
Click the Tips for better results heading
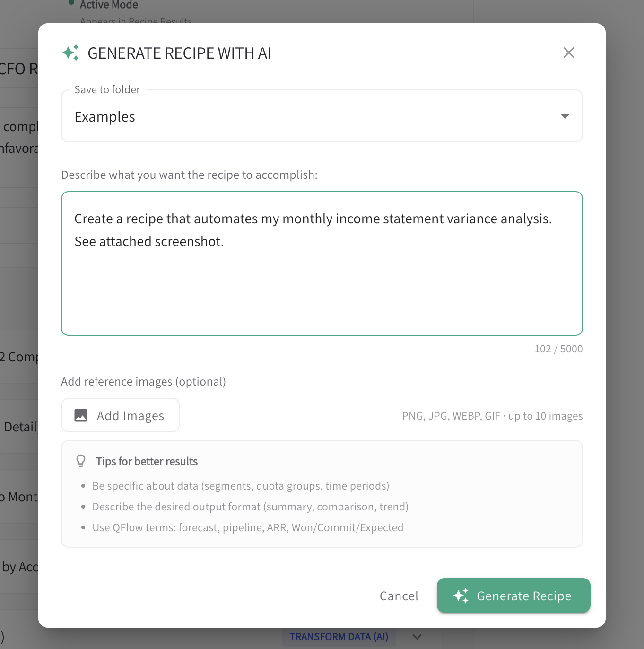[x=147, y=461]
